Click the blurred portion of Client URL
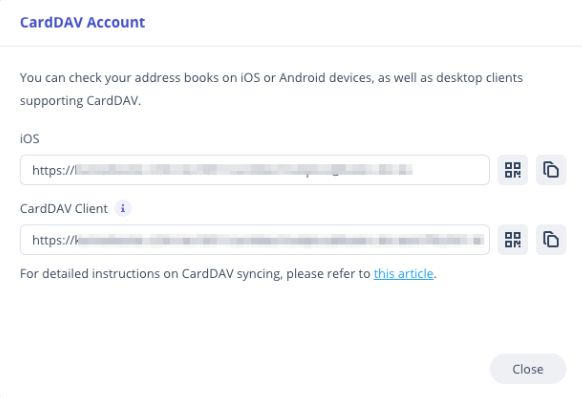The width and height of the screenshot is (582, 397). (281, 240)
